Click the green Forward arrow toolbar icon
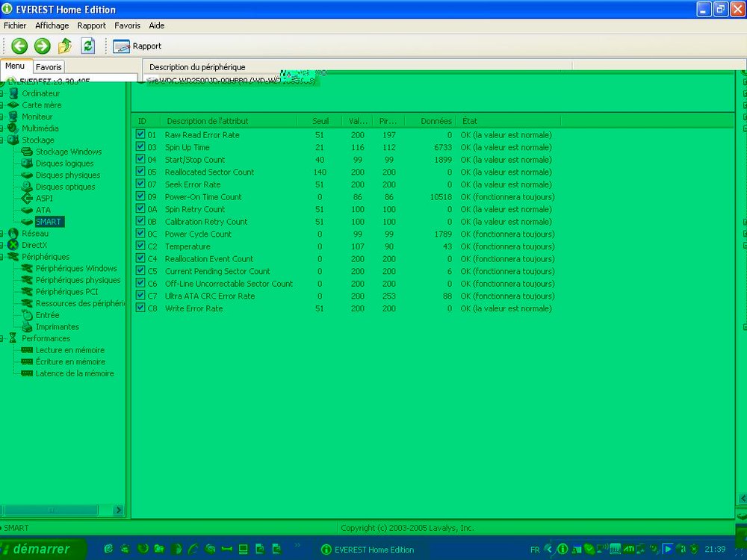 pos(43,46)
